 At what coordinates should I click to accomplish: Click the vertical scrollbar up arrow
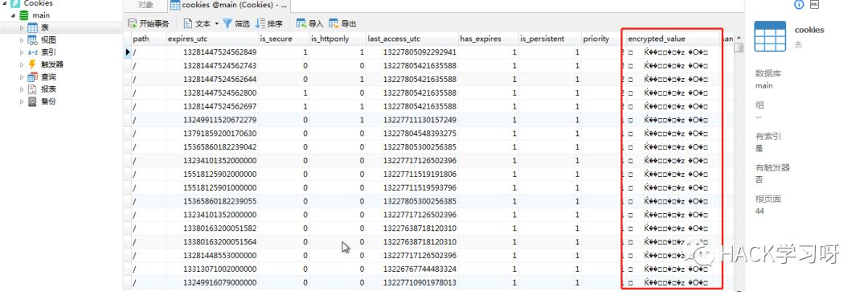pos(739,38)
